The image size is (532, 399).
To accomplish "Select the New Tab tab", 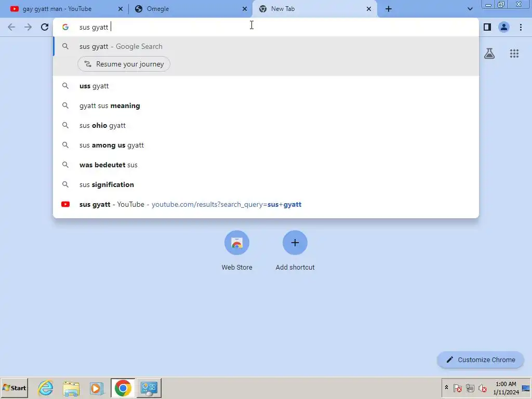I will (314, 9).
